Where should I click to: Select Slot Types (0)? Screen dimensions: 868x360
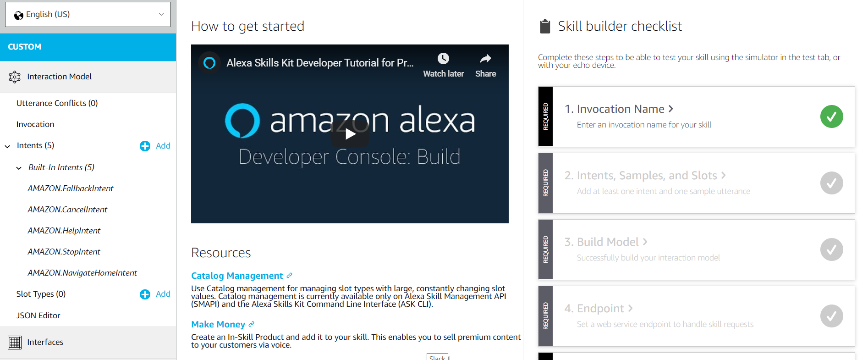41,294
